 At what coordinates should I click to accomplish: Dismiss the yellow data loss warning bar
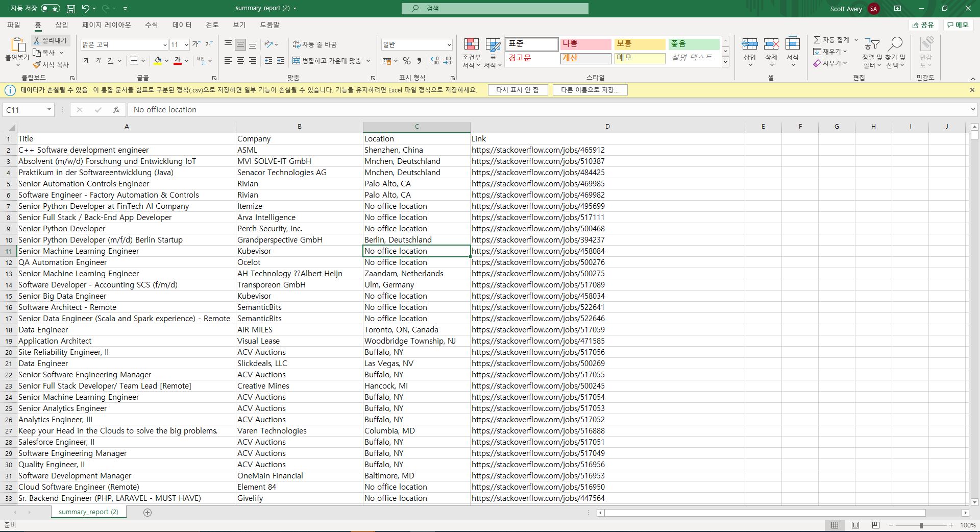coord(972,90)
